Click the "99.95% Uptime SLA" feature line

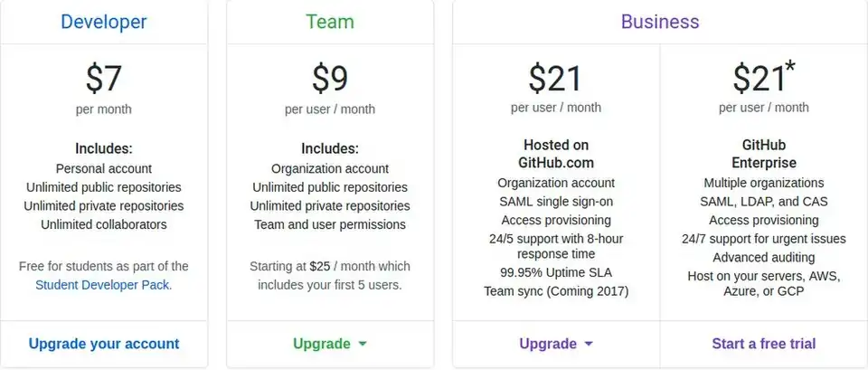[x=556, y=273]
